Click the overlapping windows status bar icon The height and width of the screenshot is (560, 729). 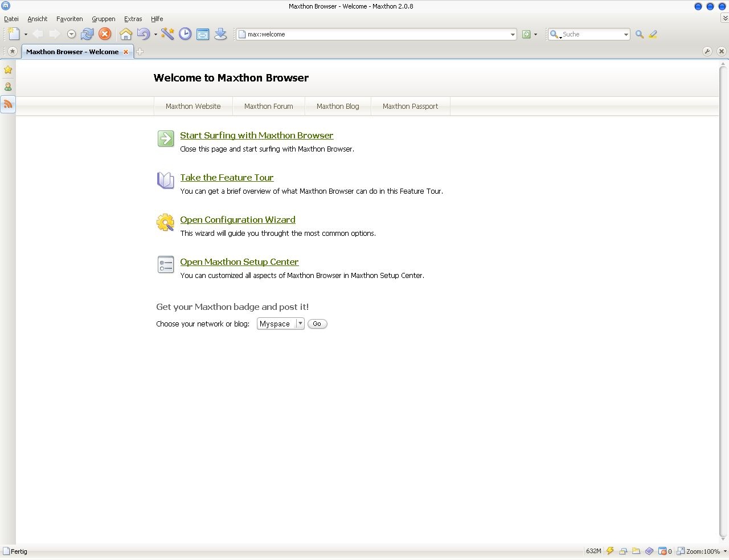point(623,551)
